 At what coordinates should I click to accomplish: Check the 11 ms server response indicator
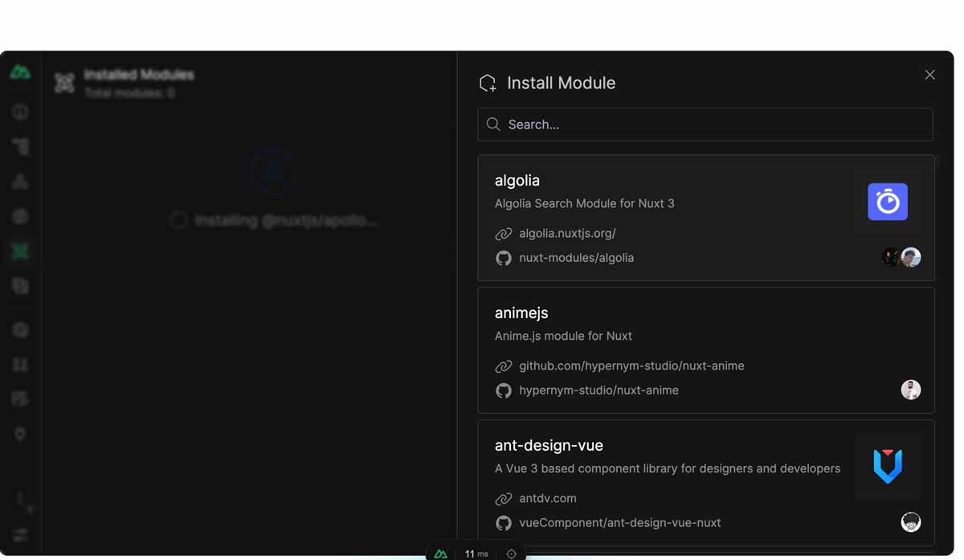[476, 554]
